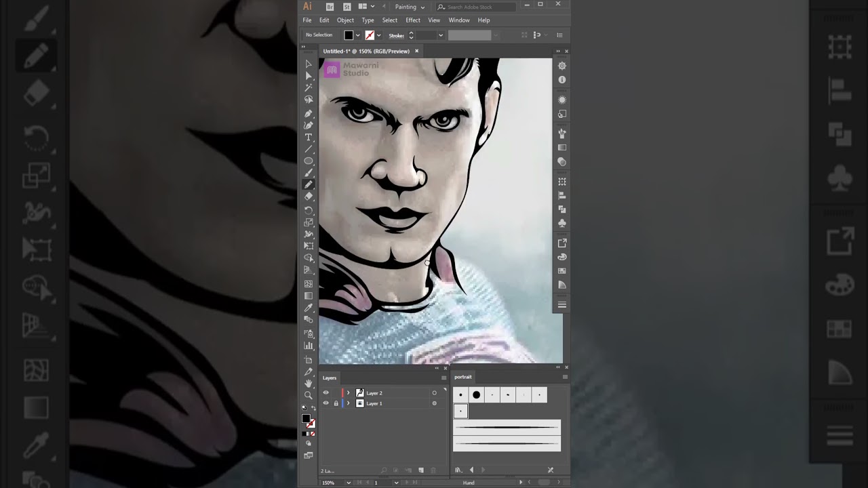Activate the Type tool
Viewport: 868px width, 488px height.
(309, 138)
